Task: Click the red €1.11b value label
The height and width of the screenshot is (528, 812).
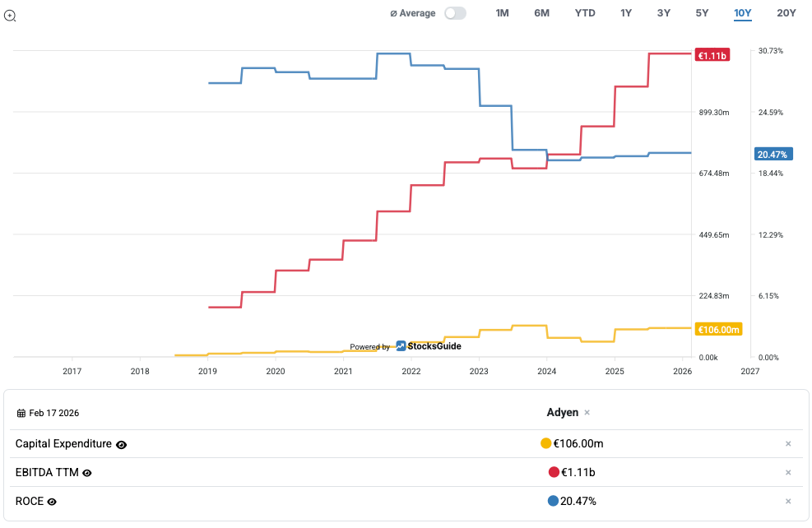Action: (712, 56)
